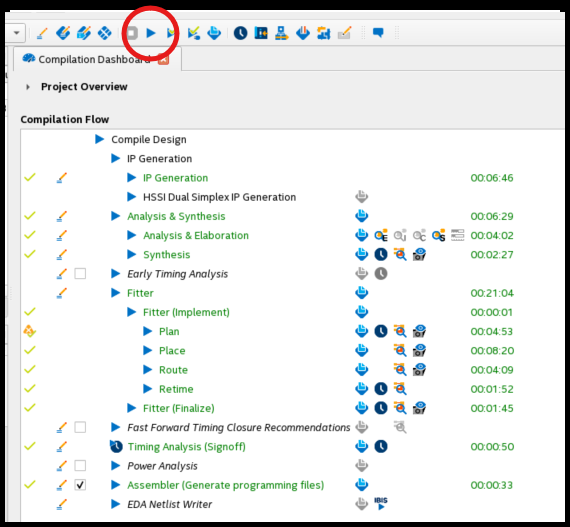Uncheck the Assembler (Generate programming files) checkbox

[80, 485]
